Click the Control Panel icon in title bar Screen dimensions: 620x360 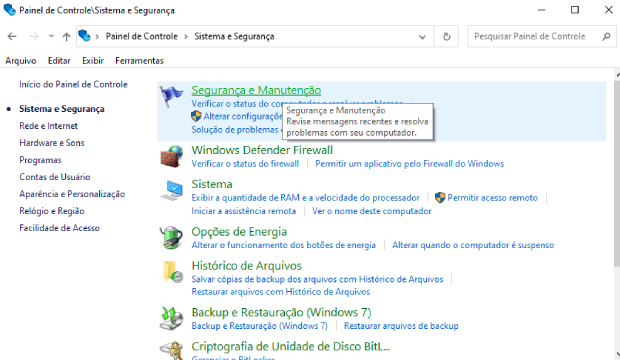[x=9, y=10]
